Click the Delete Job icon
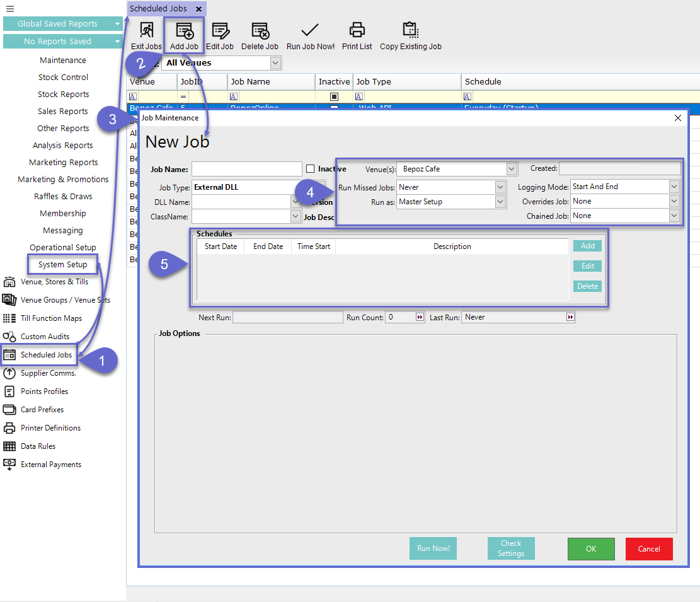The height and width of the screenshot is (602, 700). (260, 31)
